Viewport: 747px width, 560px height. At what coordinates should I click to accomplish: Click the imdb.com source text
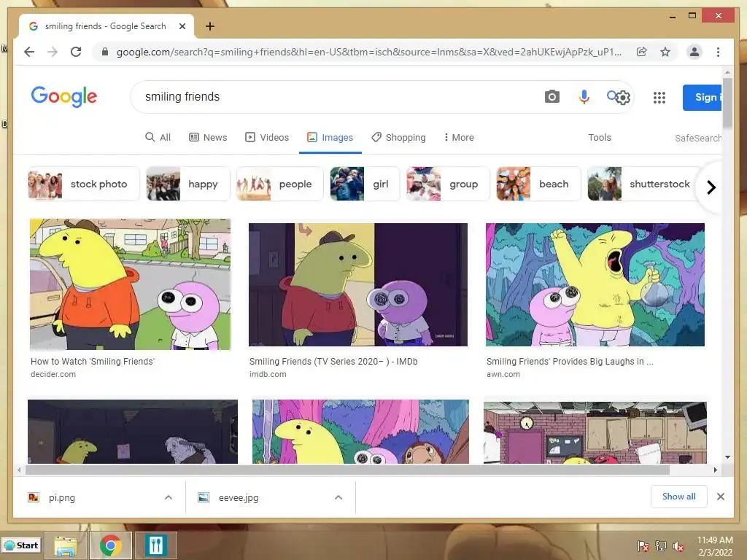pos(268,374)
